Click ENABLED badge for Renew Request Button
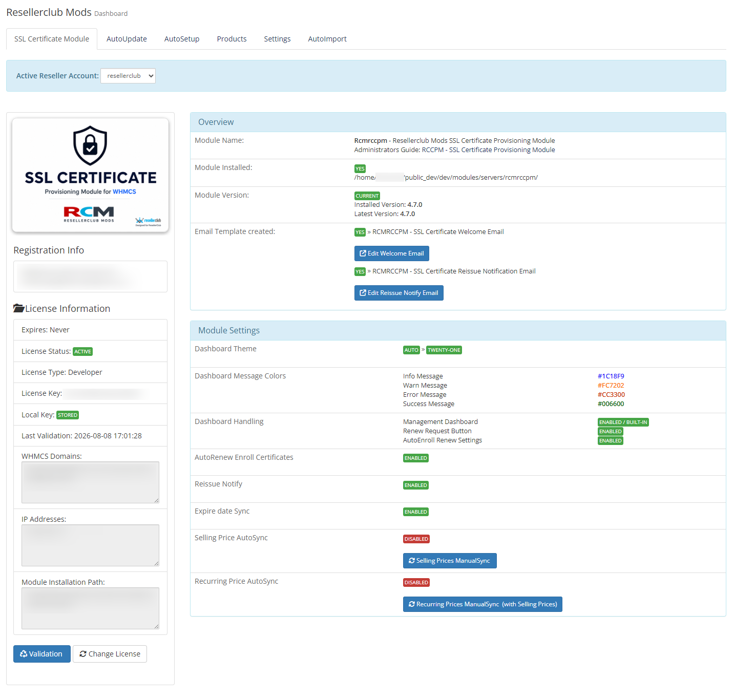This screenshot has height=700, width=734. click(611, 432)
